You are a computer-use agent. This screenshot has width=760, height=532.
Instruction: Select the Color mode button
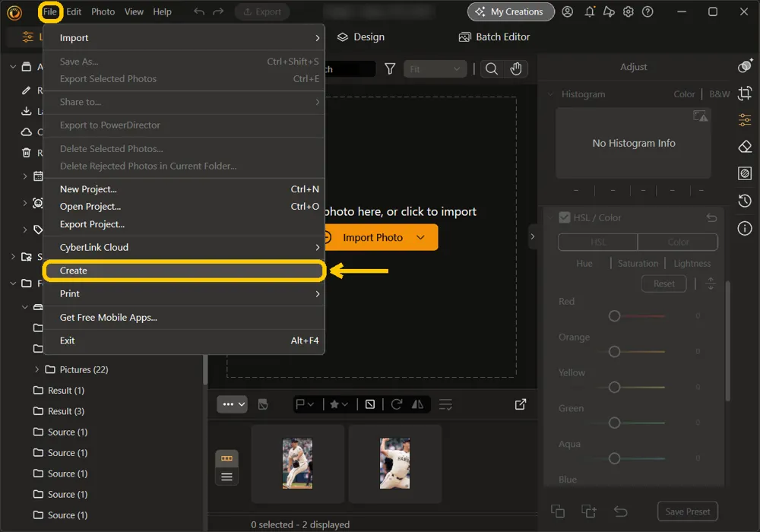tap(678, 242)
